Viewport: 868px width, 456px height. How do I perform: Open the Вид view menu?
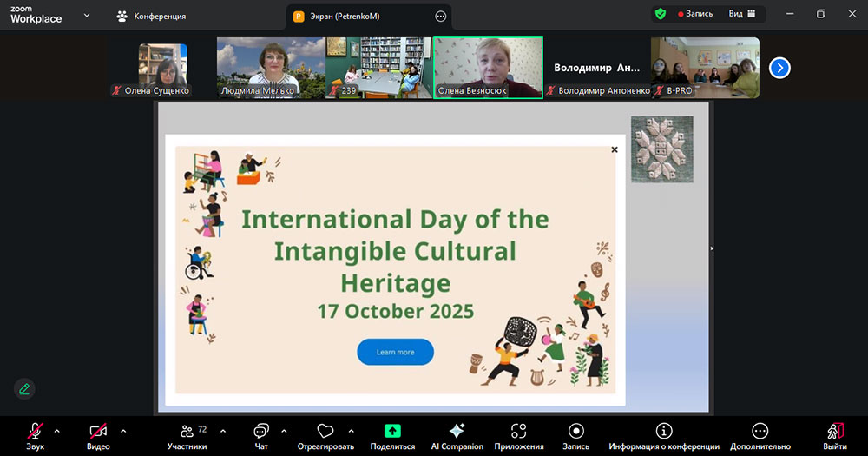click(741, 14)
